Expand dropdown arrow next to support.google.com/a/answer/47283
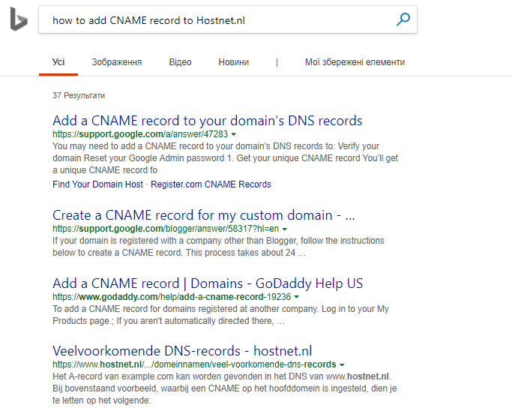Image resolution: width=512 pixels, height=420 pixels. pos(234,134)
